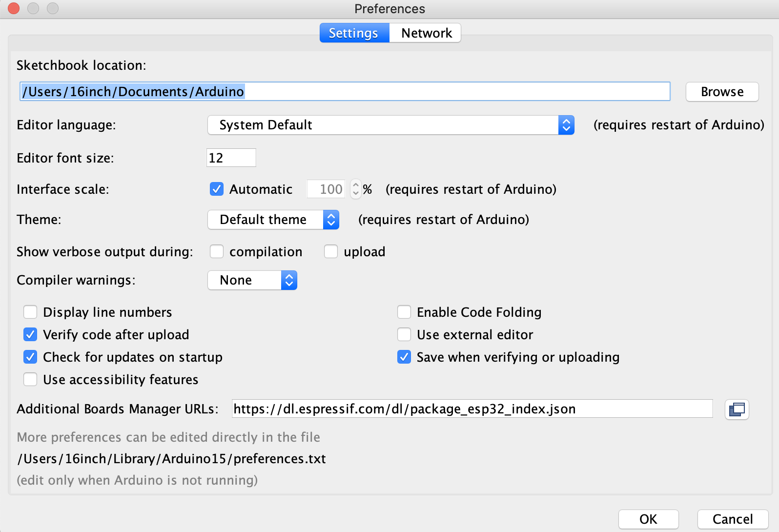Select the Settings tab

point(354,33)
